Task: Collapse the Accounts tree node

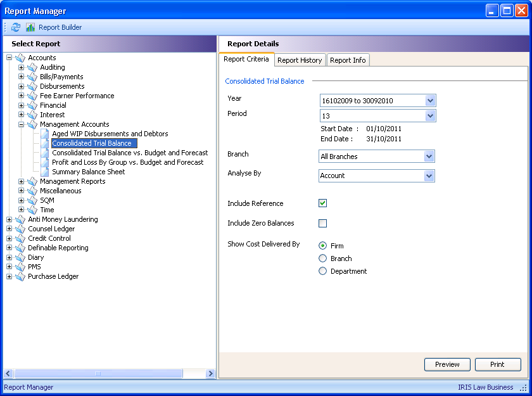Action: tap(9, 58)
